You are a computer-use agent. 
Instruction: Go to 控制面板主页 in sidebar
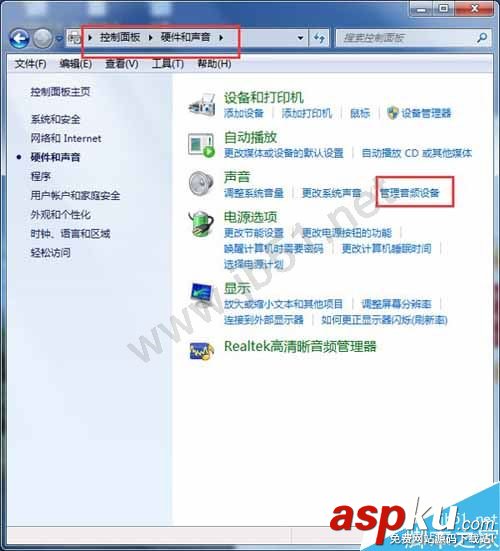coord(60,92)
